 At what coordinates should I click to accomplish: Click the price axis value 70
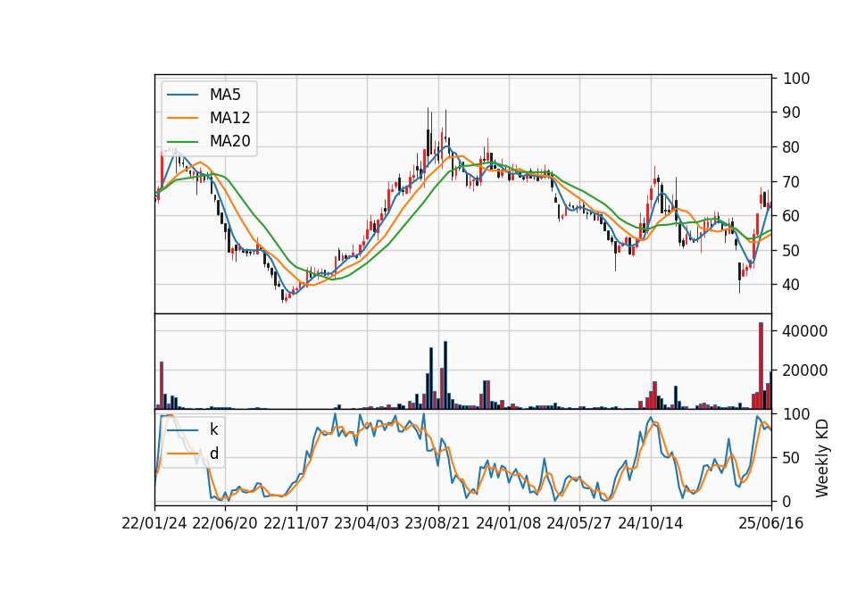792,181
